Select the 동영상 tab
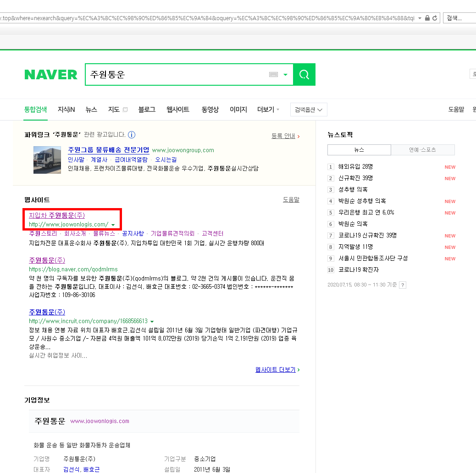Screen dimensions: 476x473 click(210, 110)
